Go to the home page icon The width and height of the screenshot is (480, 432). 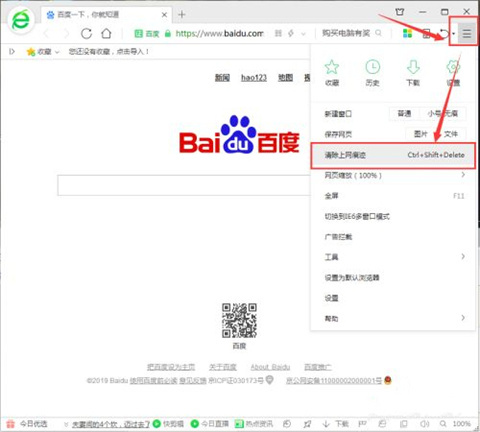click(106, 33)
